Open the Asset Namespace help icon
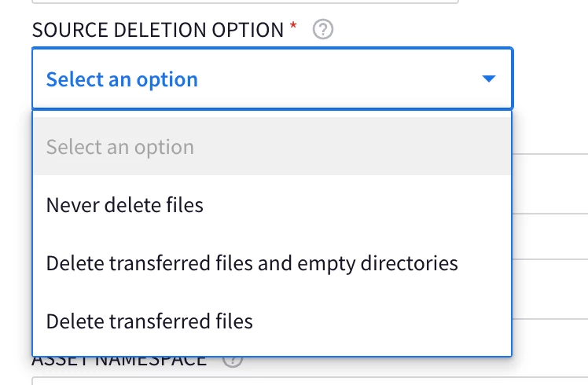This screenshot has width=588, height=385. click(233, 361)
